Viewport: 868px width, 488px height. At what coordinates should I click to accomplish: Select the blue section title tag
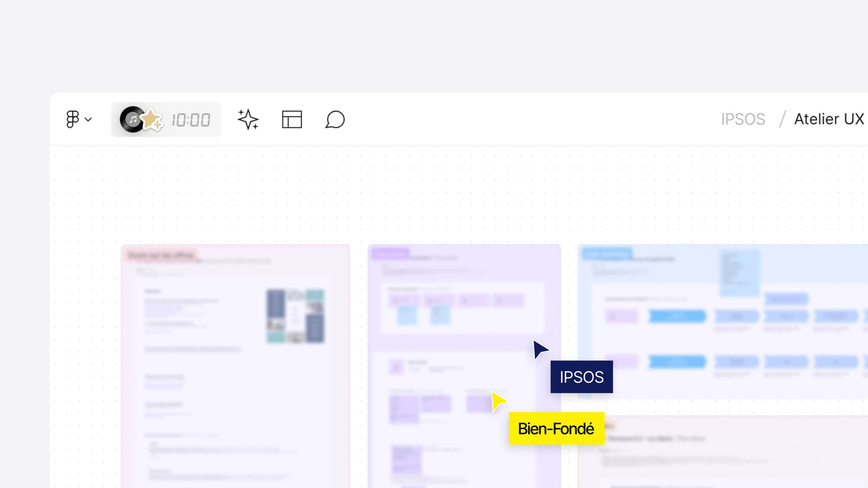point(607,254)
